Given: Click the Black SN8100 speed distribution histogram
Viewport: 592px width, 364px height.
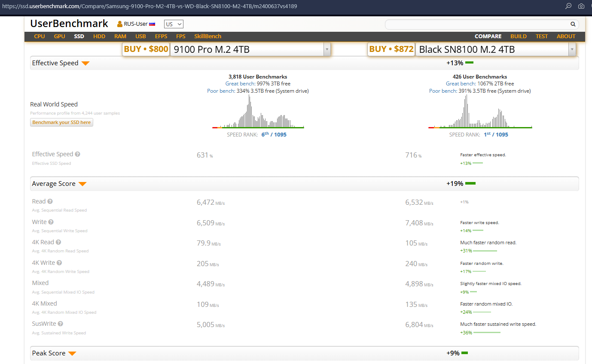Looking at the screenshot, I should pos(480,111).
